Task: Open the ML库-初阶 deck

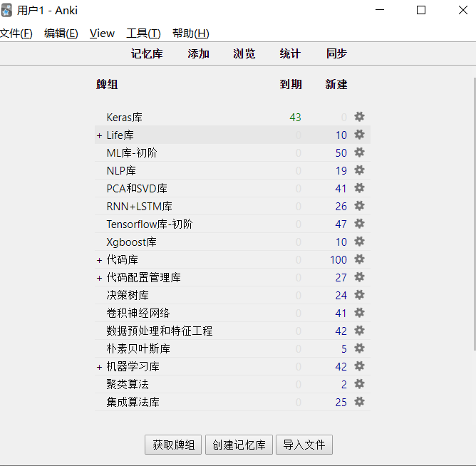Action: pos(132,153)
